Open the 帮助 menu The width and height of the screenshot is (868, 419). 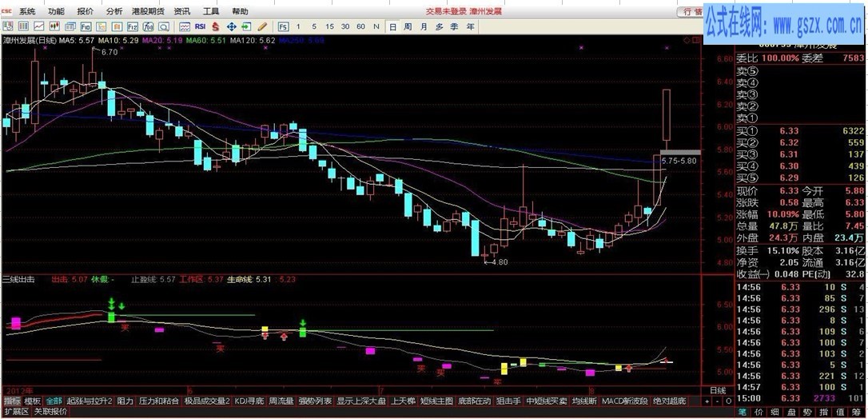point(241,11)
